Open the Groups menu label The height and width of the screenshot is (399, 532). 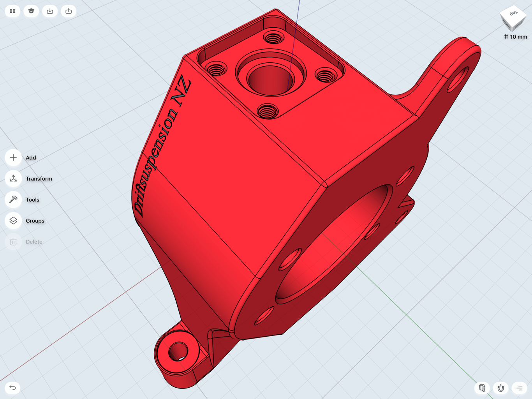(35, 221)
